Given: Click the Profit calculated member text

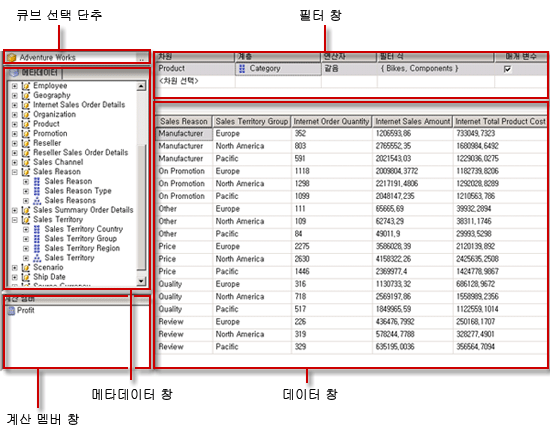Looking at the screenshot, I should [26, 311].
